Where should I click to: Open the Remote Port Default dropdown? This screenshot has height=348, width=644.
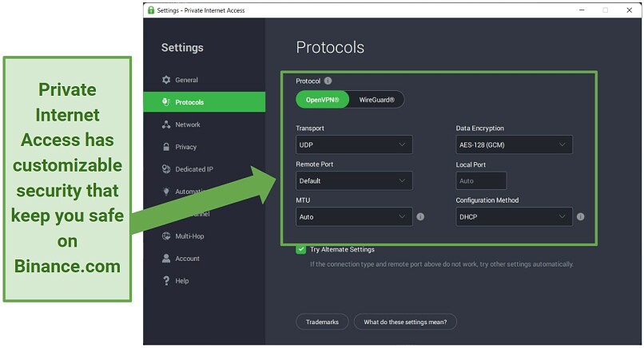(x=354, y=181)
